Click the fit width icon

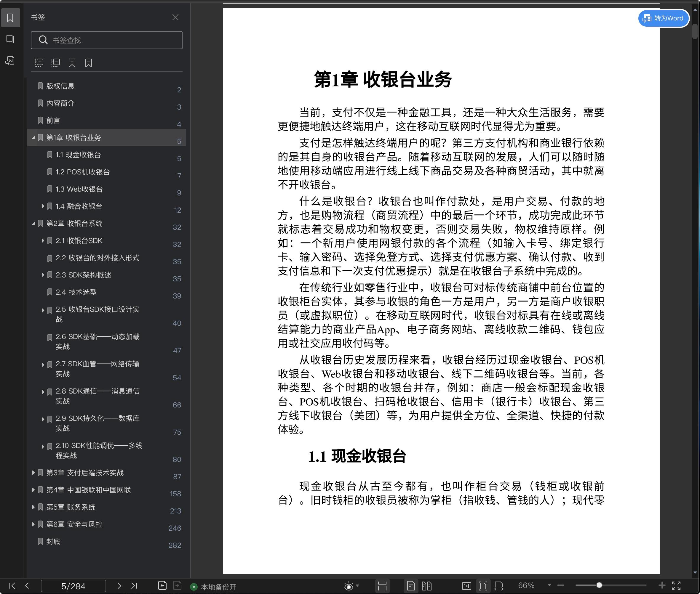click(x=499, y=586)
